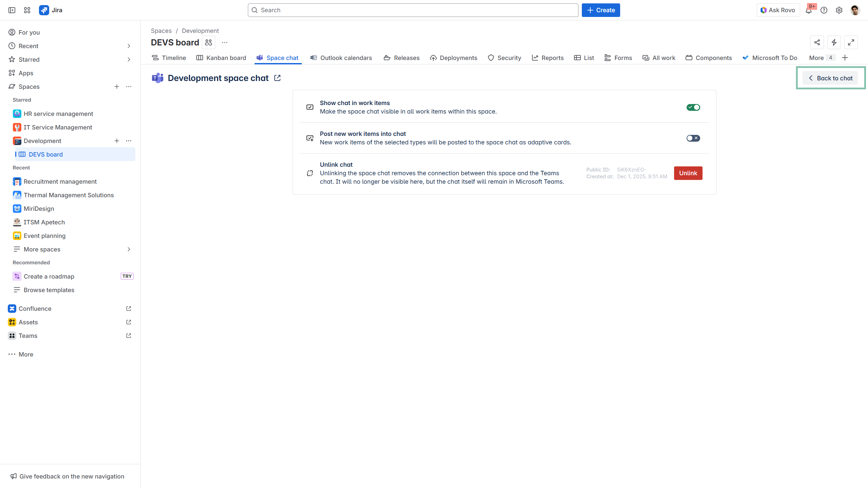Open the settings gear icon

point(839,10)
